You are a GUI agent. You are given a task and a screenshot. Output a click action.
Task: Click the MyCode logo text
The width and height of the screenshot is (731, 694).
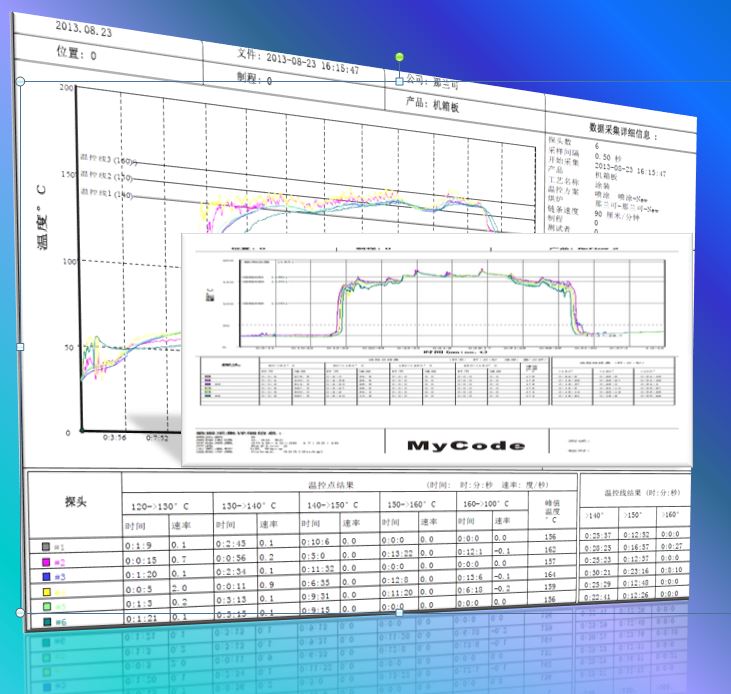(x=465, y=445)
